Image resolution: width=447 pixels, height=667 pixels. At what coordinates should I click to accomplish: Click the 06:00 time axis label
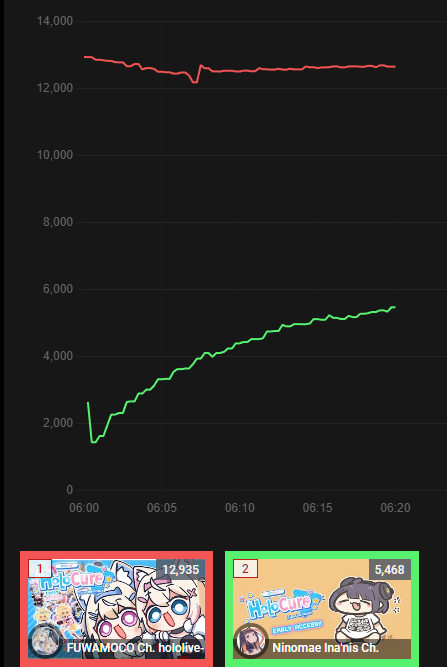tap(84, 508)
